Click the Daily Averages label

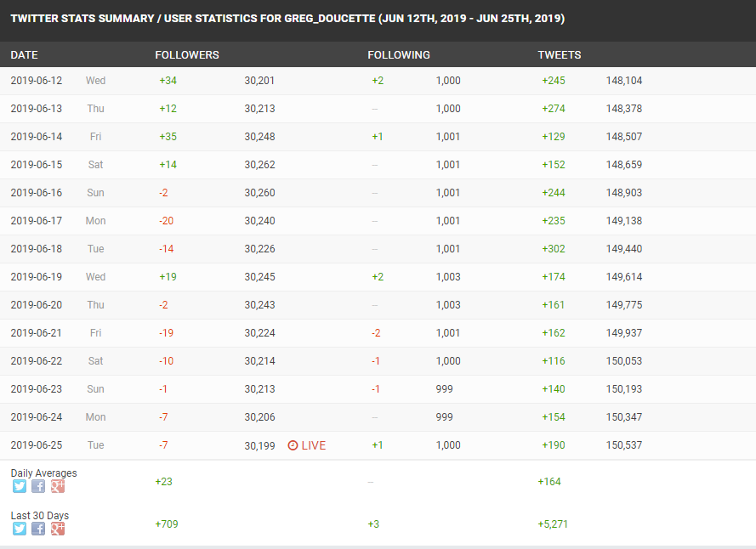[44, 473]
